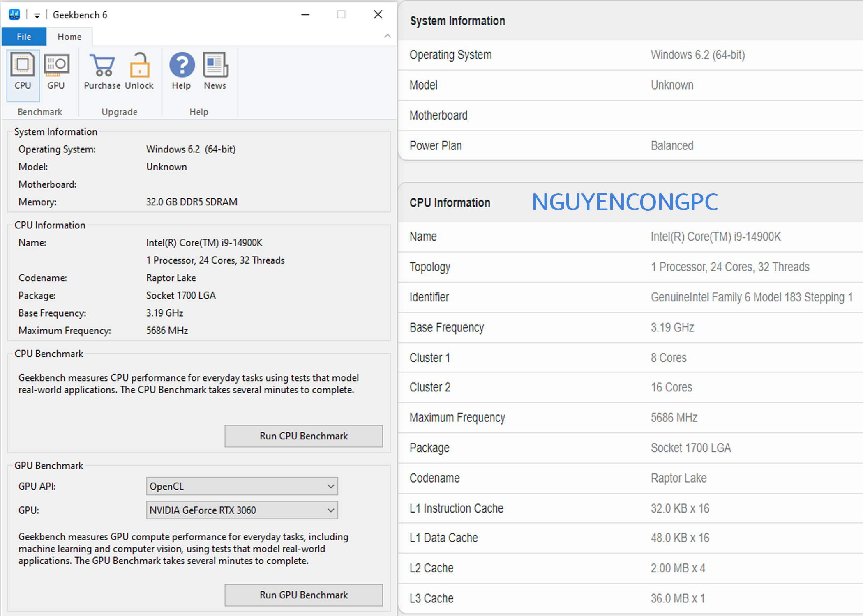
Task: Collapse the ribbon with the chevron
Action: pos(387,36)
